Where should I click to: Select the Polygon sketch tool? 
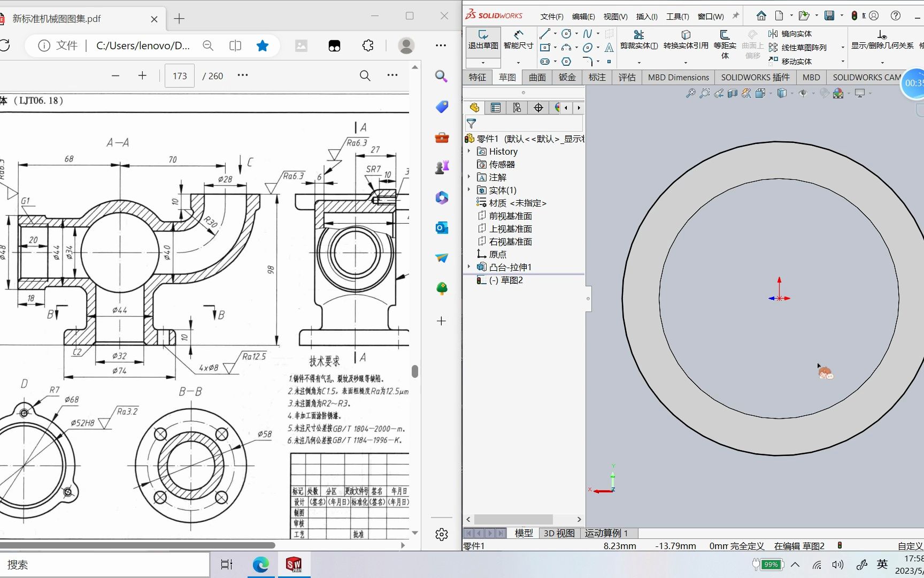pyautogui.click(x=566, y=62)
